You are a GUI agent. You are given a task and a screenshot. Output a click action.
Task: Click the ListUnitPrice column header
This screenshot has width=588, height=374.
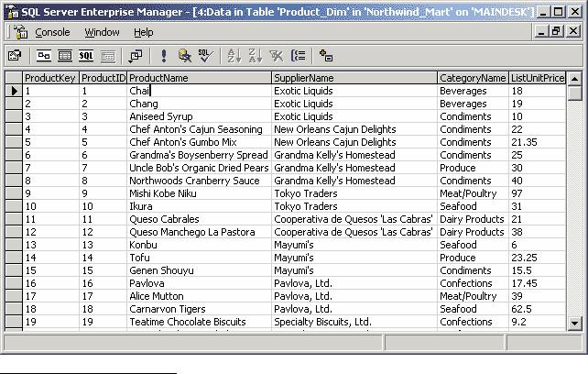[538, 78]
